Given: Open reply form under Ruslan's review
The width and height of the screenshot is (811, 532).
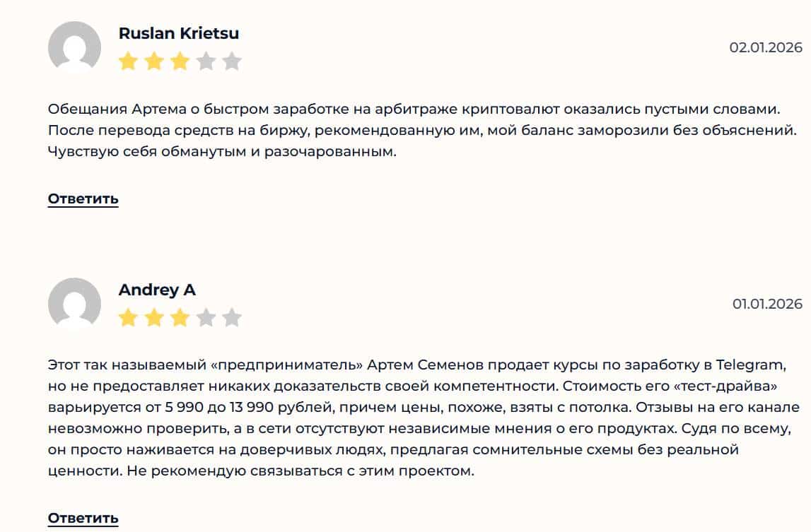Looking at the screenshot, I should click(83, 199).
